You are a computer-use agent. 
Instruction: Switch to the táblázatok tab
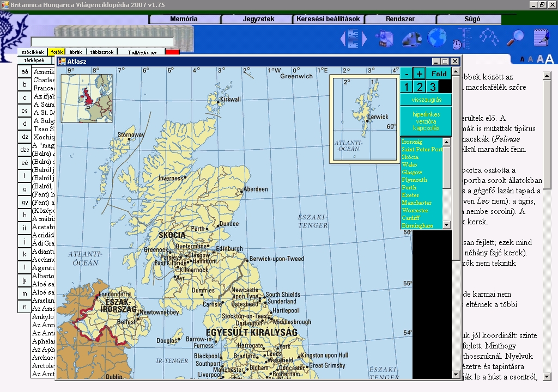102,52
